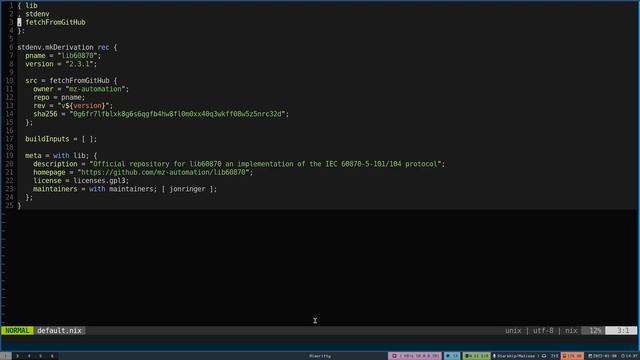Switch to workspace 6 in the bottom bar
This screenshot has height=360, width=640.
(x=52, y=356)
